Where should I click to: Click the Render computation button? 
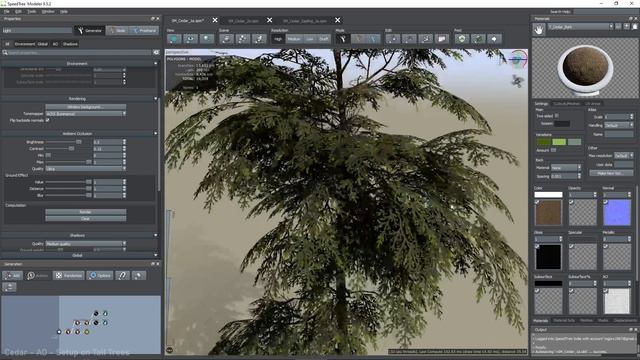point(85,212)
